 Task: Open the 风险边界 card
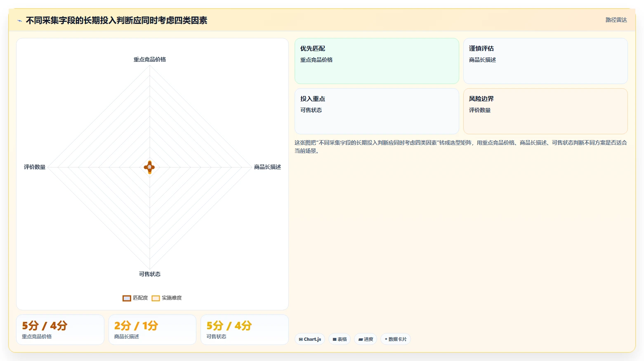point(545,111)
